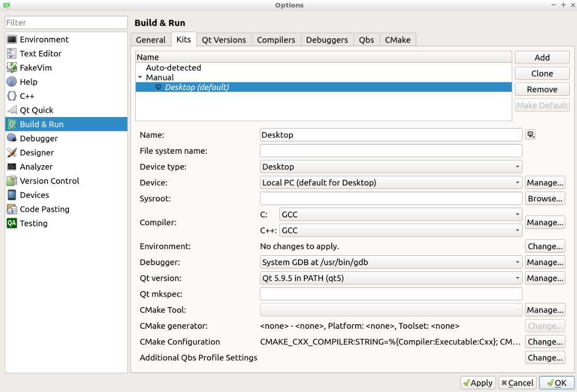Image resolution: width=577 pixels, height=392 pixels.
Task: Open the C compiler dropdown
Action: point(401,214)
